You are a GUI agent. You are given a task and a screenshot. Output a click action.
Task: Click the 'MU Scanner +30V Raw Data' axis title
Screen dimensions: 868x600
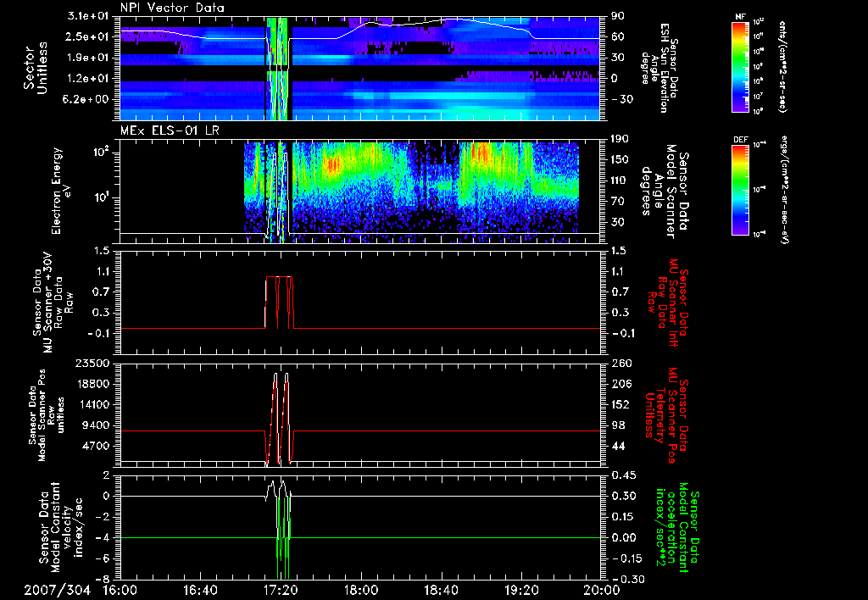click(x=53, y=303)
